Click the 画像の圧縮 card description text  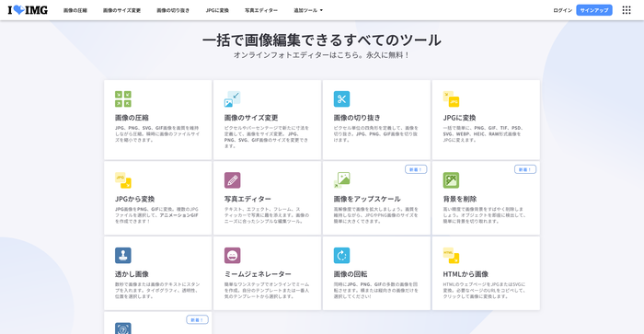tap(157, 134)
